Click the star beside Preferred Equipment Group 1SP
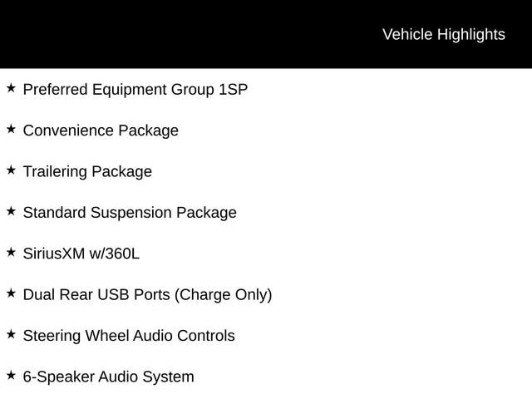The height and width of the screenshot is (399, 532). 11,88
